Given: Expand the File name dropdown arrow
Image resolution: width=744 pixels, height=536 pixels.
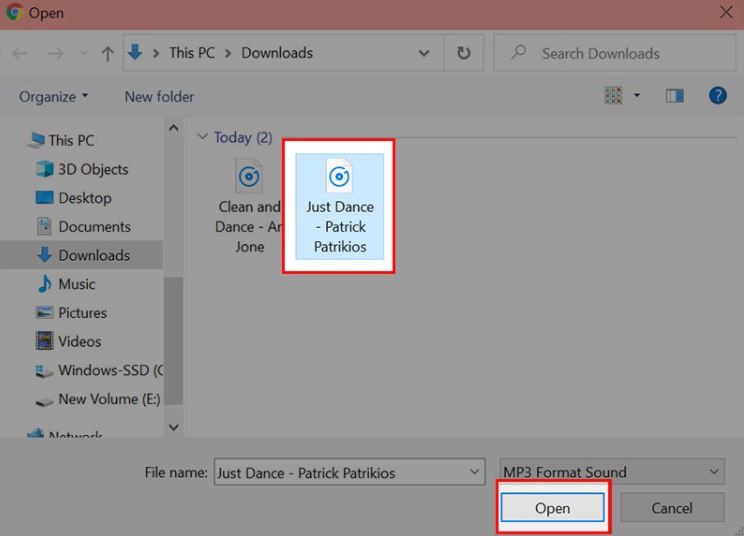Looking at the screenshot, I should [x=474, y=472].
